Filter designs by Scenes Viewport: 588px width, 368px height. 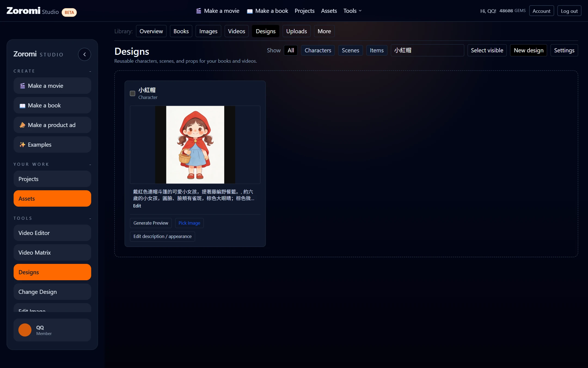pos(350,50)
